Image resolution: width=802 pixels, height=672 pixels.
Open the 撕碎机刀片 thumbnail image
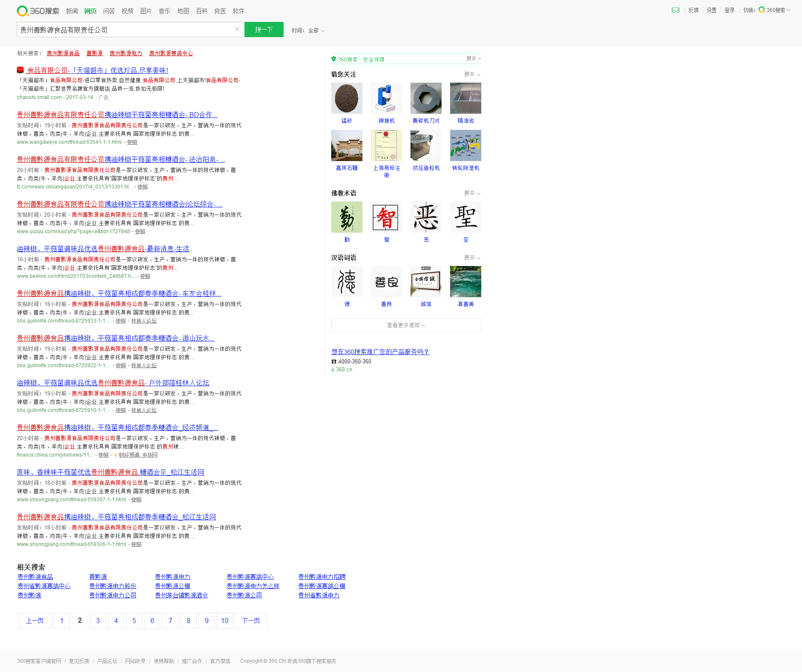coord(426,98)
